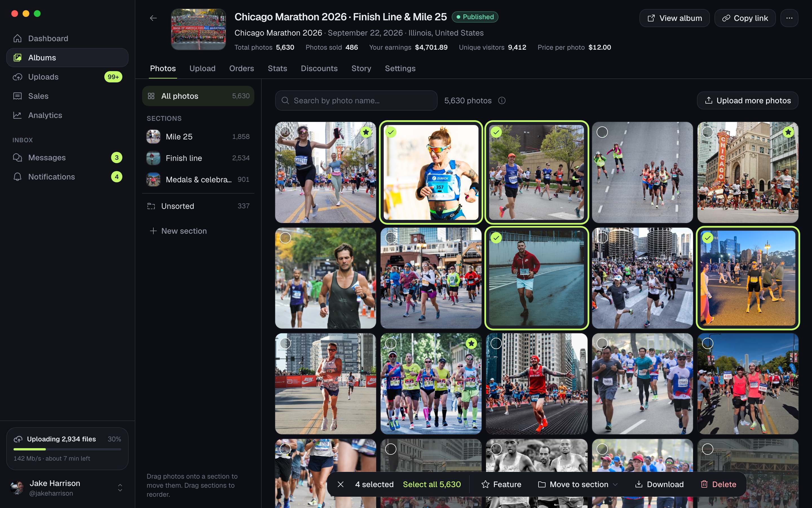Click the Messages count badge 3
Viewport: 812px width, 508px height.
[x=116, y=157]
